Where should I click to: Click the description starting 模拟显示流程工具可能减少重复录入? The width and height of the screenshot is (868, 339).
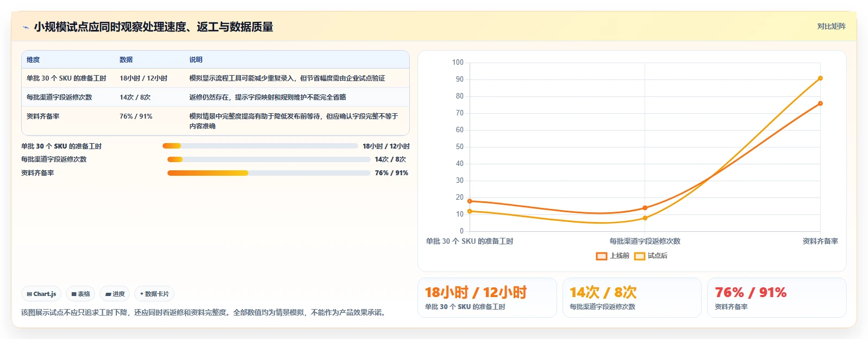pyautogui.click(x=287, y=78)
